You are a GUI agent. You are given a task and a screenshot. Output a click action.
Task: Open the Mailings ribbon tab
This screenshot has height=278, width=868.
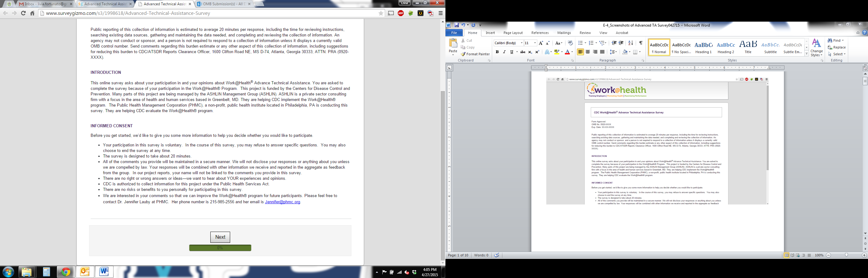[564, 33]
